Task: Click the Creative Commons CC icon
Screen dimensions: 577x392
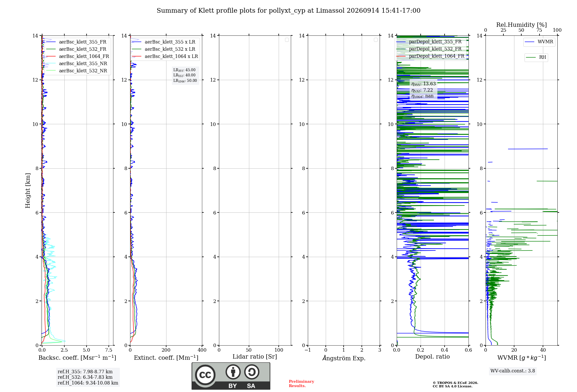Action: (205, 375)
